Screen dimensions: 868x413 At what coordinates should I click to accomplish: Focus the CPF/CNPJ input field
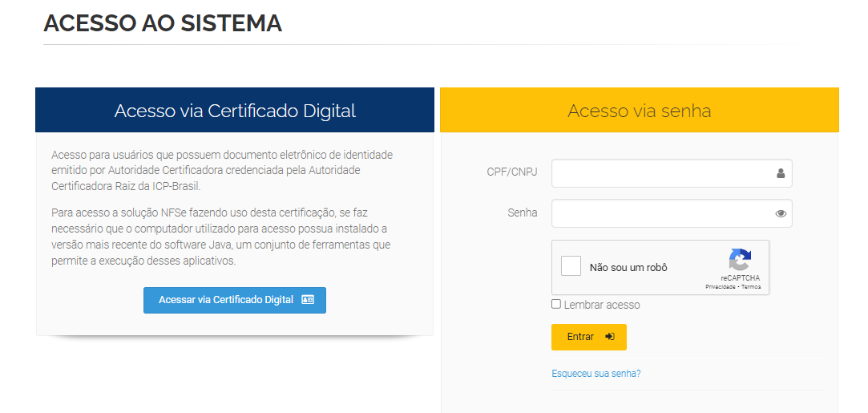point(672,173)
